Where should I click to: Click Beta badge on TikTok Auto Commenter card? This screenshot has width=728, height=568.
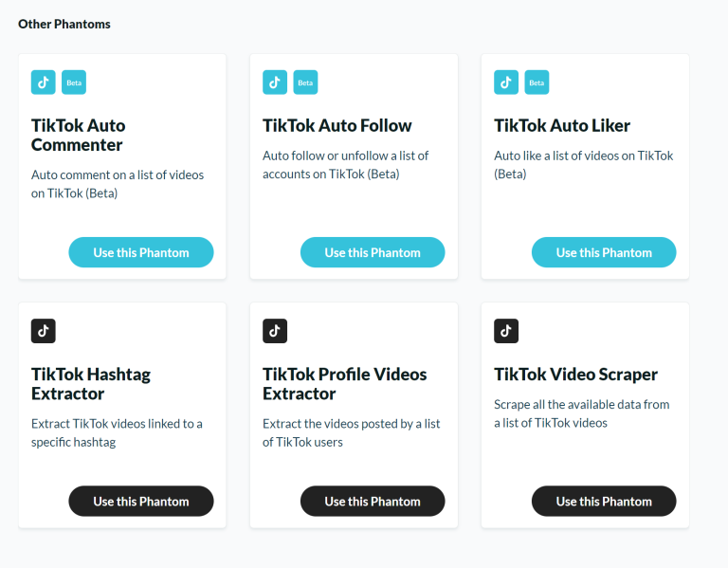click(x=74, y=82)
